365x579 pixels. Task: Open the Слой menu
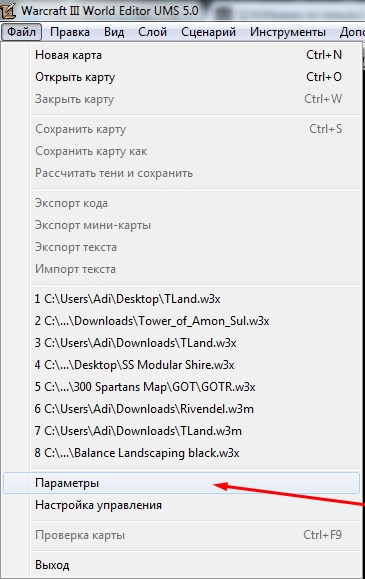153,32
